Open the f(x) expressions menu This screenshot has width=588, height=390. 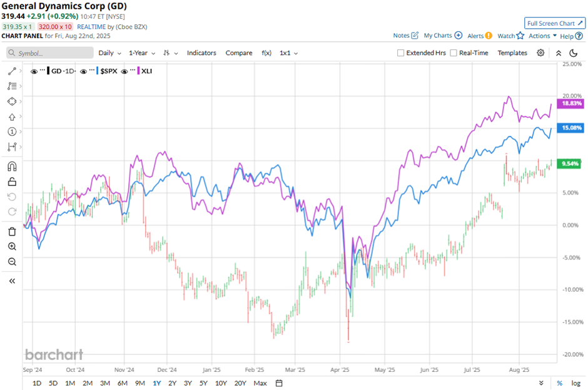(x=266, y=53)
